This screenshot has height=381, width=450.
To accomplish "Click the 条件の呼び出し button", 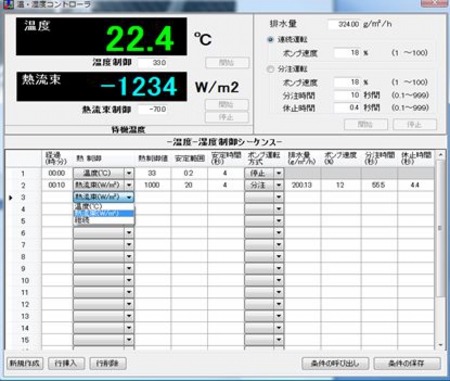I will (335, 363).
